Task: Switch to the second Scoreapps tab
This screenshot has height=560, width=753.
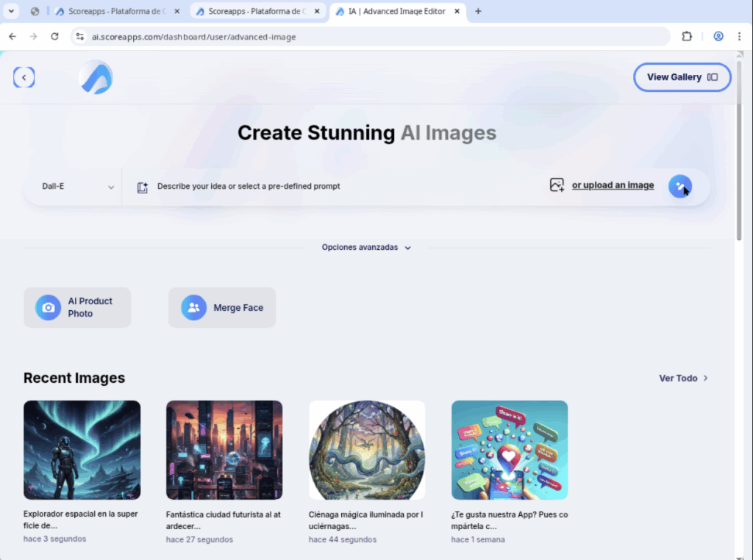Action: pos(254,12)
